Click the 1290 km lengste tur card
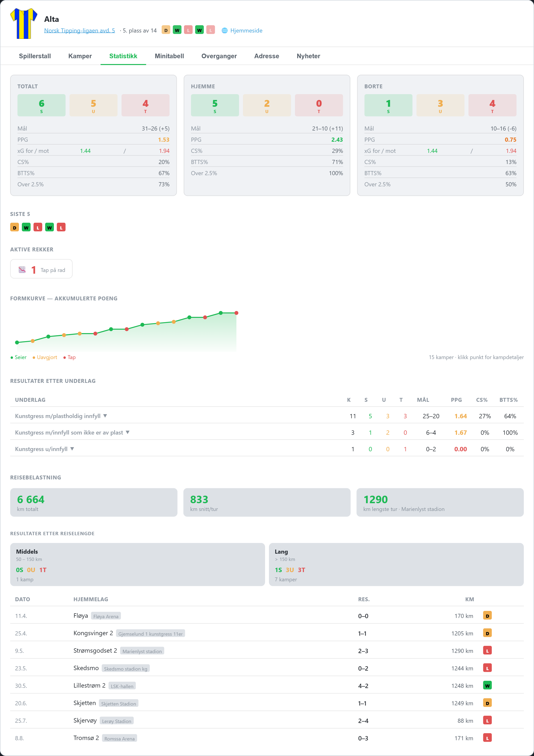Image resolution: width=534 pixels, height=756 pixels. click(x=440, y=502)
